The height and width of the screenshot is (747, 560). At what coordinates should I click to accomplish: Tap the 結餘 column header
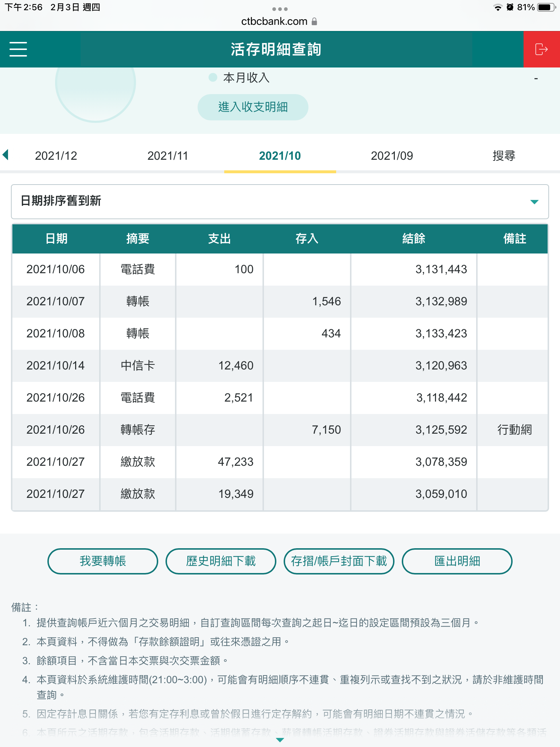[413, 239]
